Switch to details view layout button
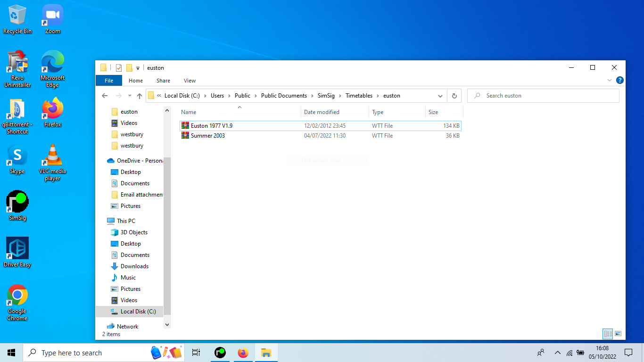The image size is (644, 362). (x=608, y=334)
